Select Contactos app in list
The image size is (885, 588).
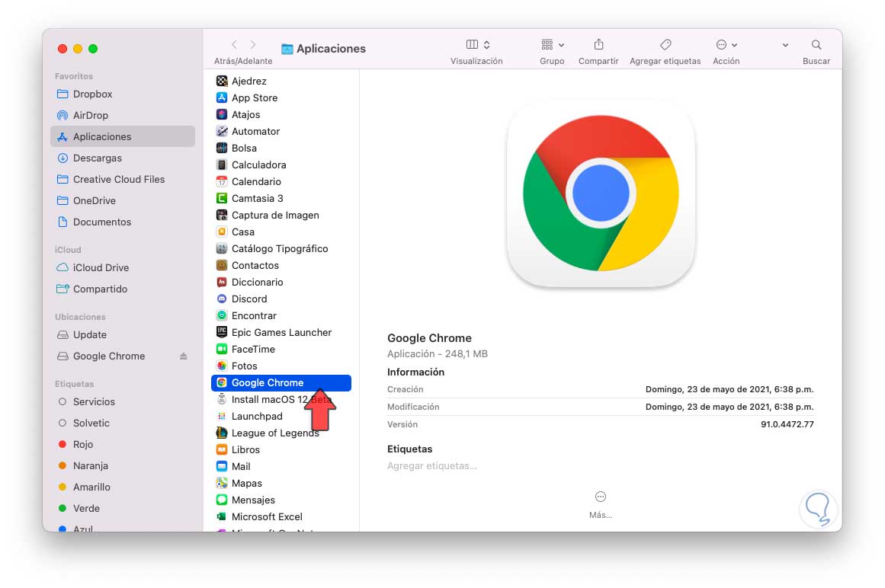(281, 266)
